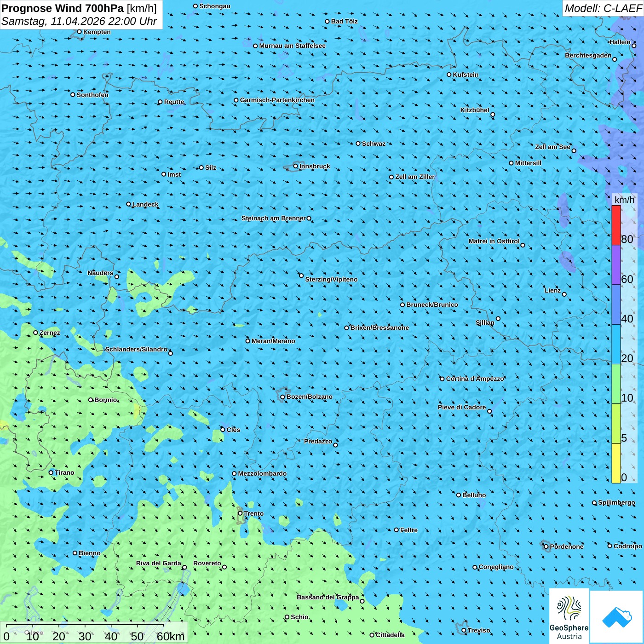Click the Innsbruck city marker

tap(296, 166)
